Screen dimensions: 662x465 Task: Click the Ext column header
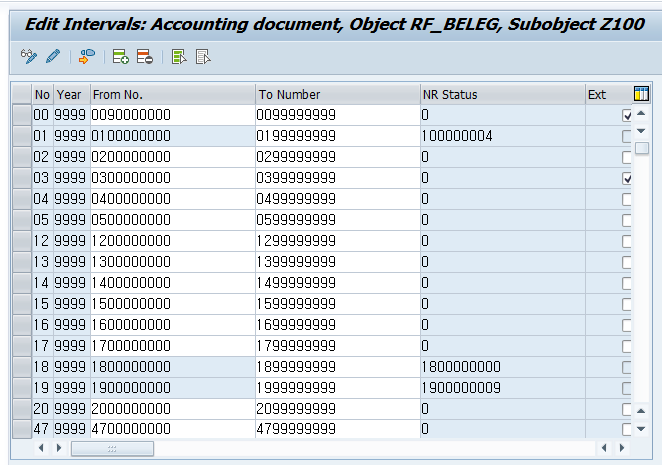(x=609, y=94)
